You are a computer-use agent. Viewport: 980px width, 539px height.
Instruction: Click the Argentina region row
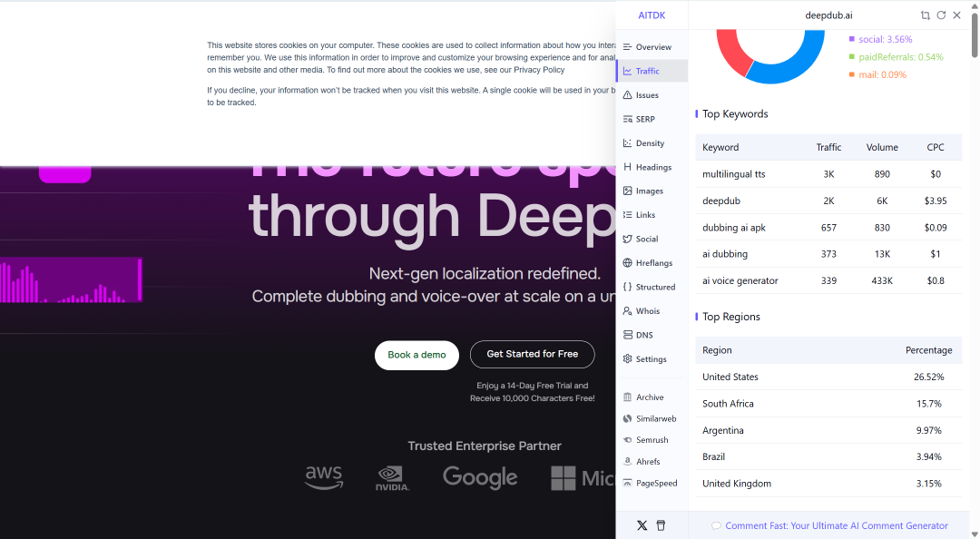pyautogui.click(x=828, y=430)
